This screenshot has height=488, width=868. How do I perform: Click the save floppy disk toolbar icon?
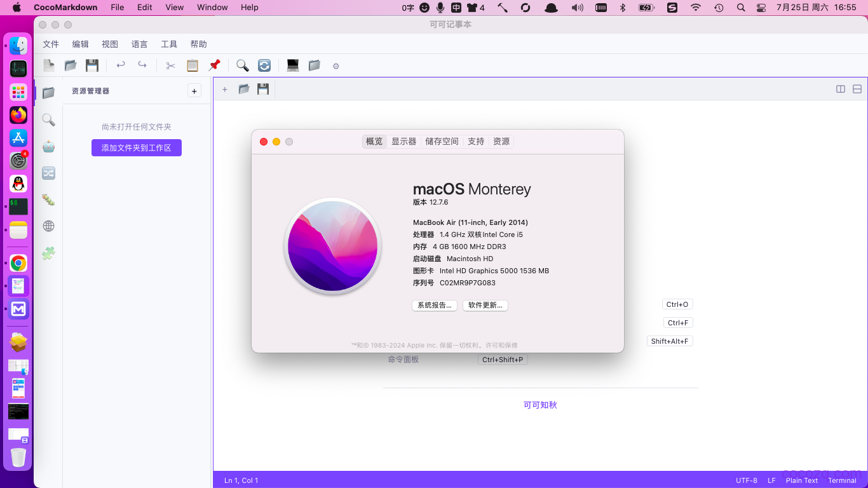click(x=92, y=65)
